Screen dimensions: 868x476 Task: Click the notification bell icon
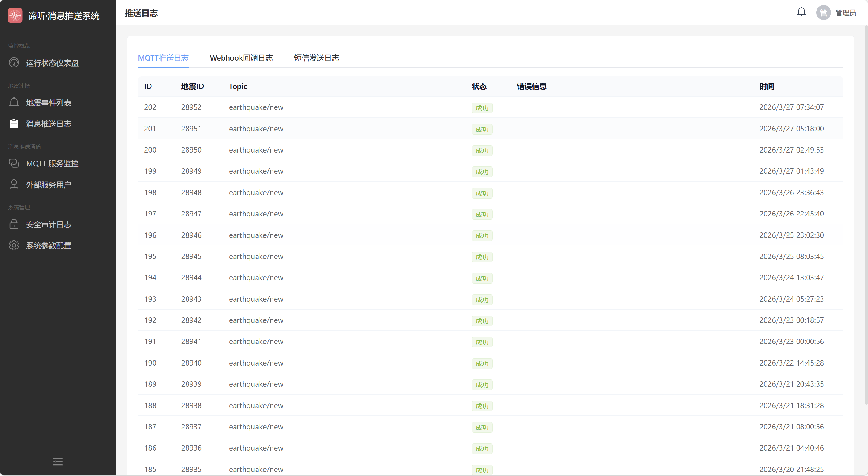[x=801, y=12]
